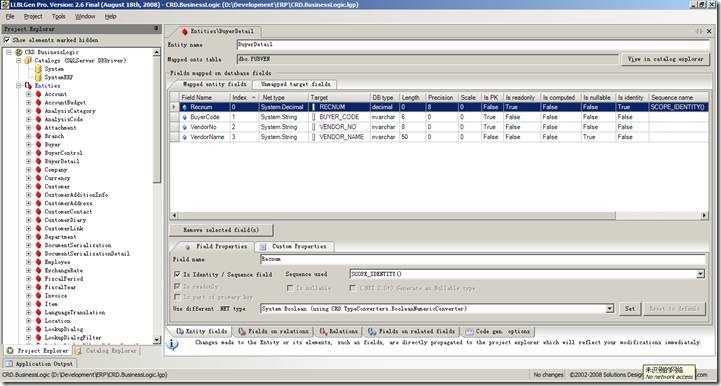Toggle Is Identity / Sequence field checkbox
721x386 pixels.
[x=177, y=274]
